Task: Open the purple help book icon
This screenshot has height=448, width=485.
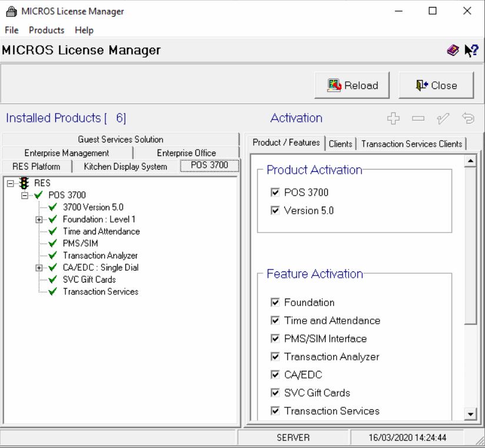Action: [x=453, y=50]
